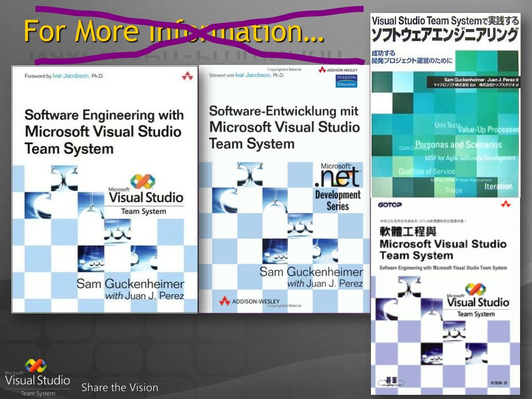Image resolution: width=532 pixels, height=399 pixels.
Task: Click the Addison-Wesley triangle logo on English cover
Action: 187,76
